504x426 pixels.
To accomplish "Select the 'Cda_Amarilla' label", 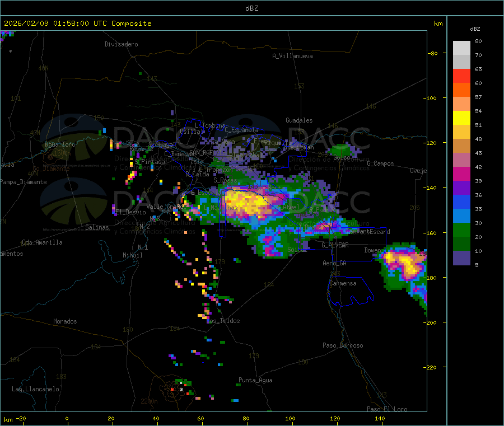I will tap(42, 242).
